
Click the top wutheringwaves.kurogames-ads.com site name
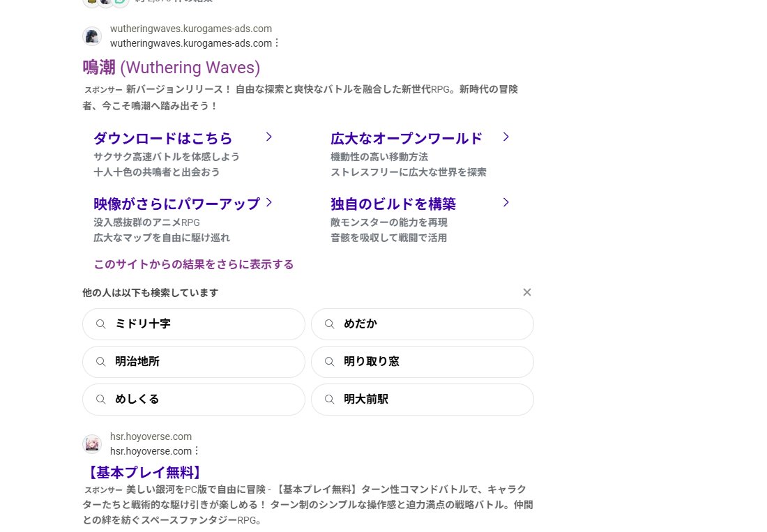point(191,29)
